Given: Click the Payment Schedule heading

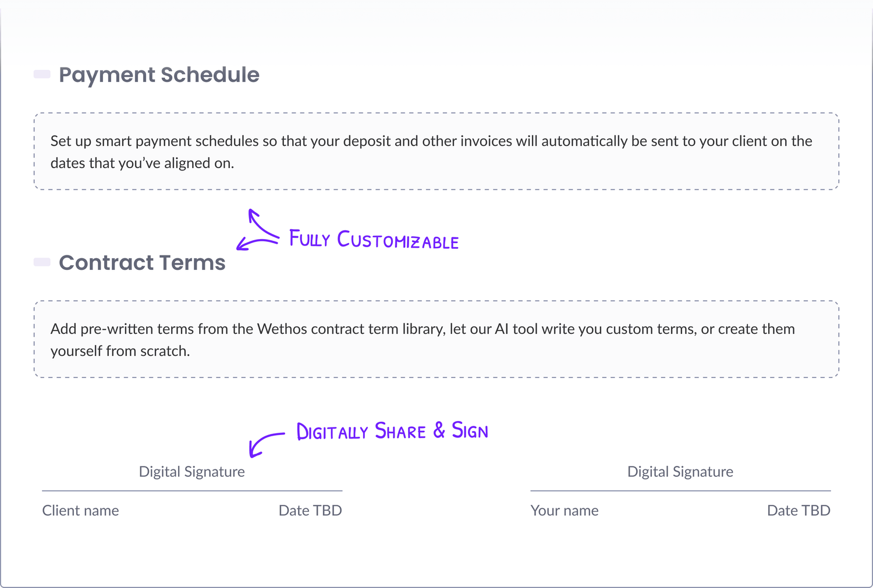Looking at the screenshot, I should [x=159, y=75].
